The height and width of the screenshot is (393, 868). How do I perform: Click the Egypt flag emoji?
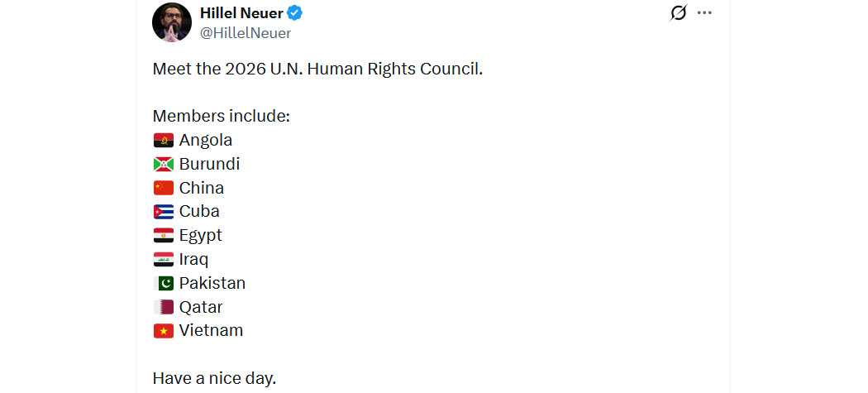pos(164,236)
